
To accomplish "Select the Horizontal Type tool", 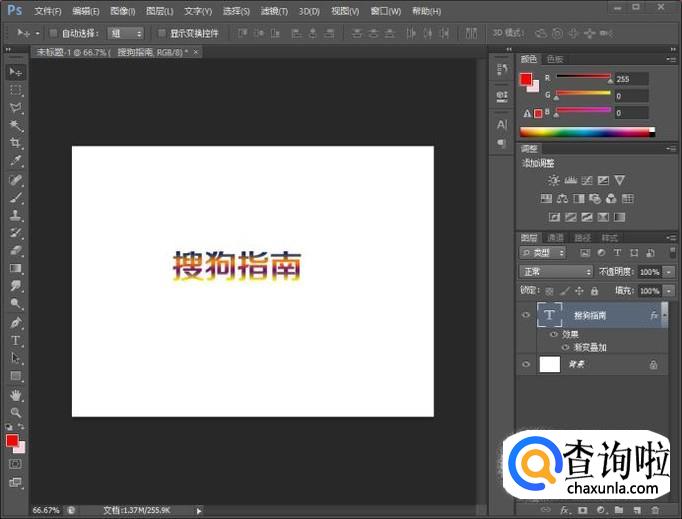I will 16,340.
